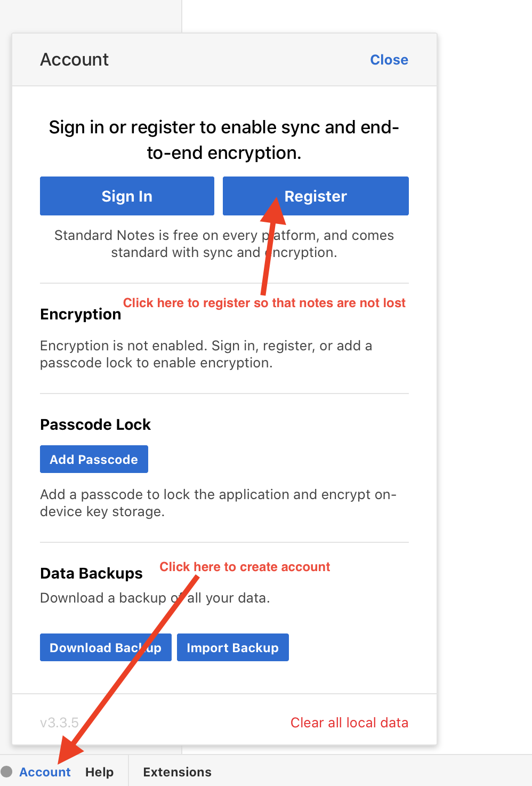Open Account menu in footer bar
This screenshot has width=532, height=786.
tap(45, 772)
